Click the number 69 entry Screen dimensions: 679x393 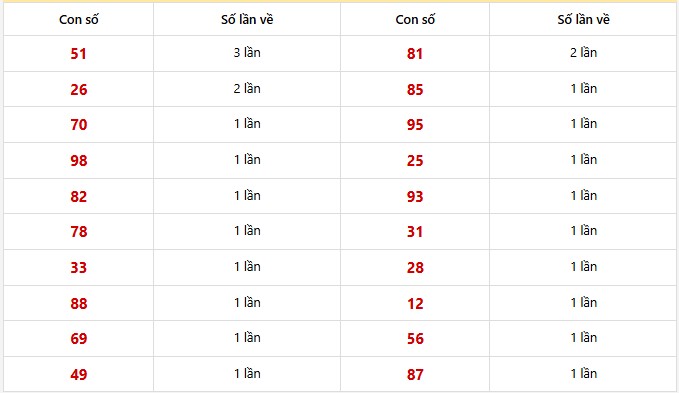pos(78,338)
